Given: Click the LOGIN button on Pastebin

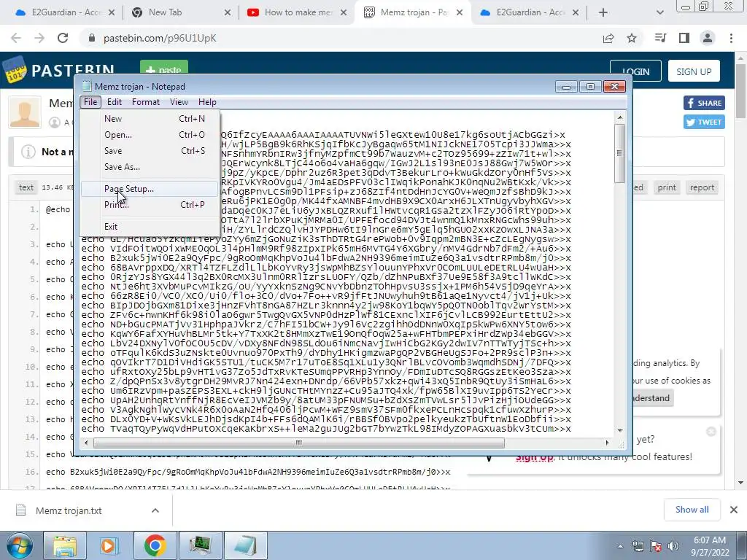Looking at the screenshot, I should tap(635, 71).
